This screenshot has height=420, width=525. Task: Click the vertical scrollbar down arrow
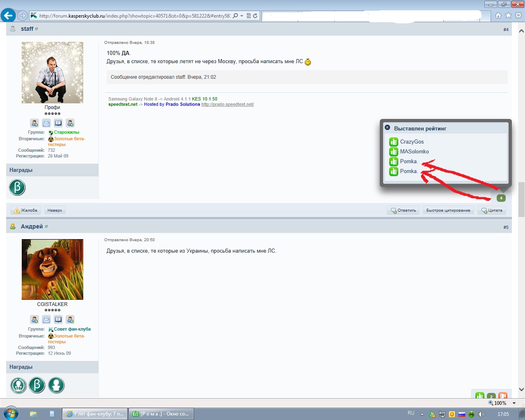(521, 390)
